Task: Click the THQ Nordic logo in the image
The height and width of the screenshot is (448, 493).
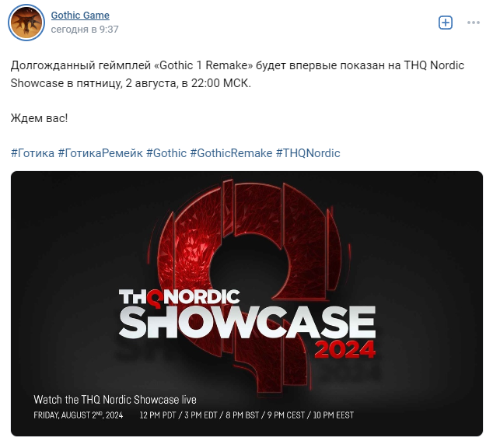Action: (179, 297)
